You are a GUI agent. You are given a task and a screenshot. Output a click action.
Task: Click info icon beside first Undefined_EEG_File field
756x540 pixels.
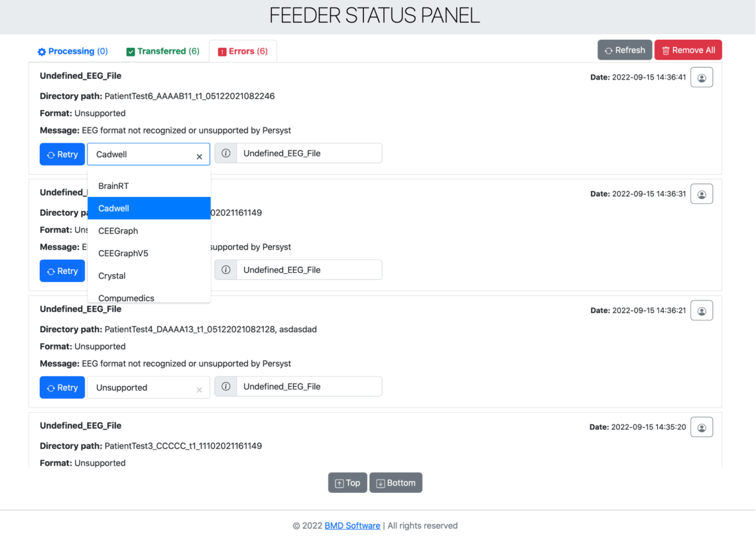tap(225, 153)
